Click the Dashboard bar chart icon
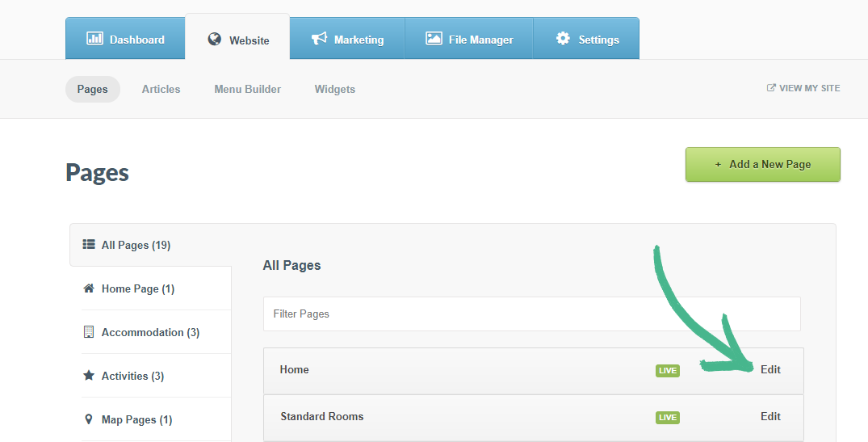The image size is (868, 442). [x=94, y=39]
